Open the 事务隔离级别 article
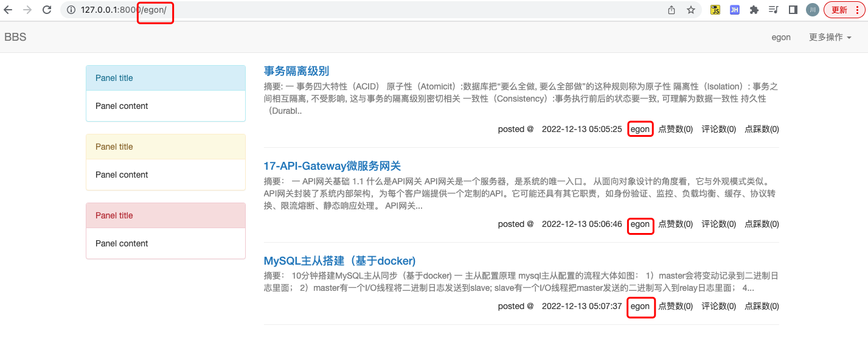The height and width of the screenshot is (348, 868). coord(296,71)
